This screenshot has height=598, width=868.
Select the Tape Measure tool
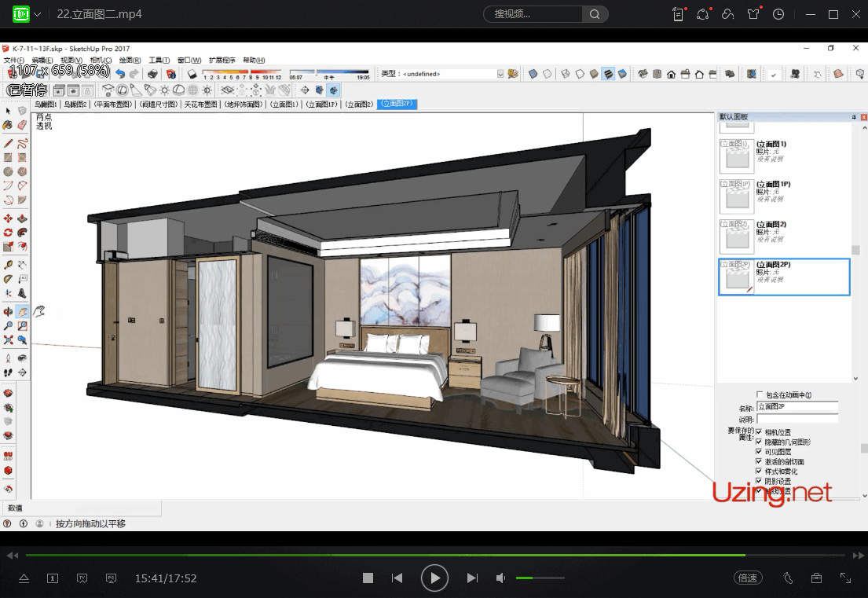8,265
